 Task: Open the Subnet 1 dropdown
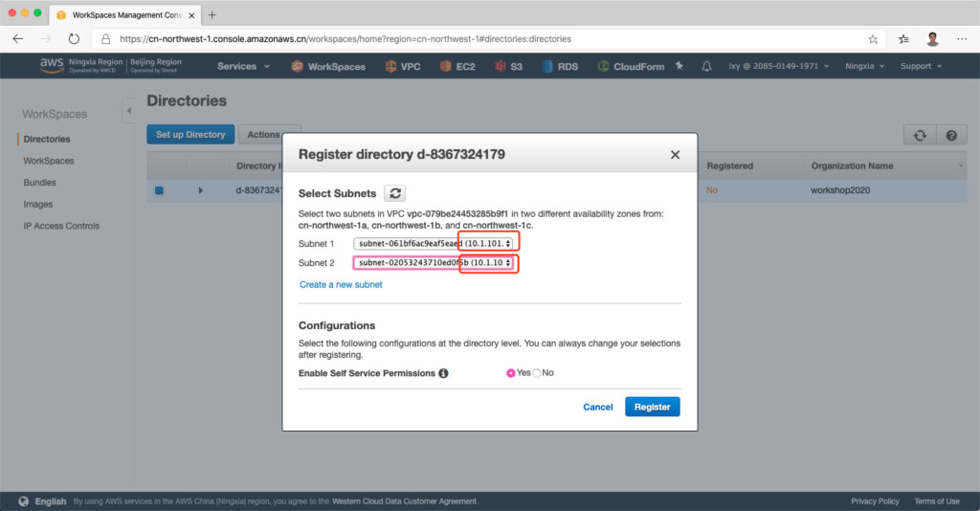tap(434, 243)
